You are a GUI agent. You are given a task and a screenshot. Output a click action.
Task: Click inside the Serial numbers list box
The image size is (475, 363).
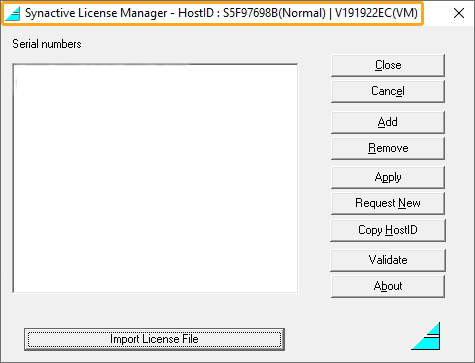tap(155, 178)
